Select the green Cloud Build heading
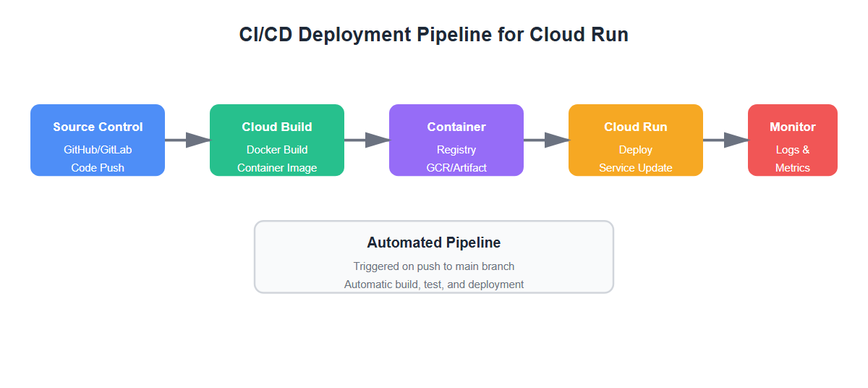Screen dimensions: 868x388 coord(277,127)
